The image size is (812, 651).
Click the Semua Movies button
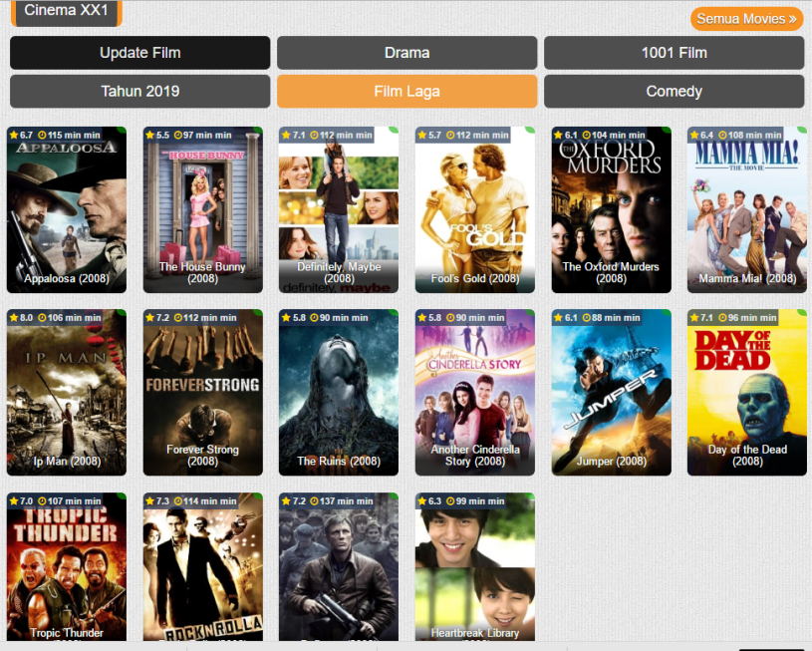point(746,19)
